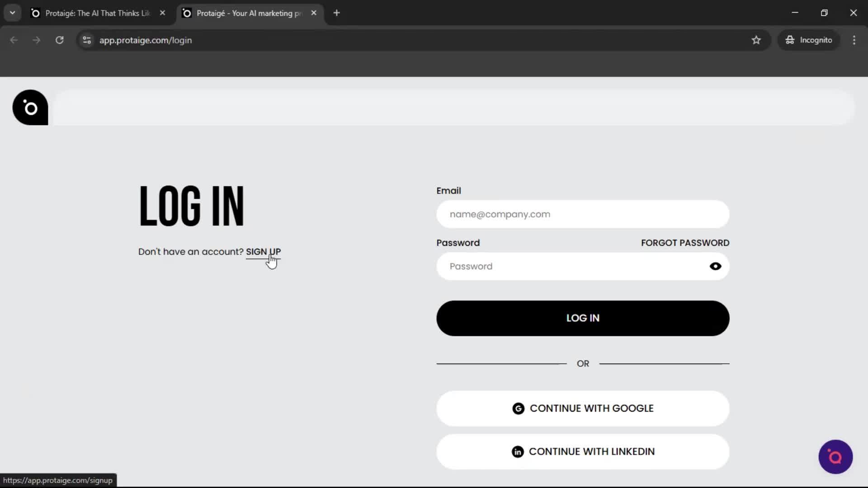The image size is (868, 488).
Task: Open the site information icon in address bar
Action: (86, 40)
